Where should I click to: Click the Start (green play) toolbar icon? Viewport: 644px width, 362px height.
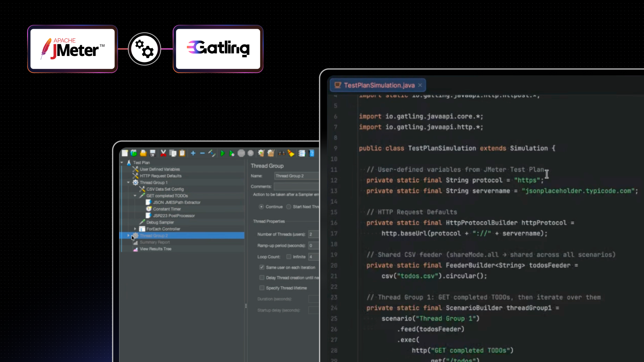point(222,153)
